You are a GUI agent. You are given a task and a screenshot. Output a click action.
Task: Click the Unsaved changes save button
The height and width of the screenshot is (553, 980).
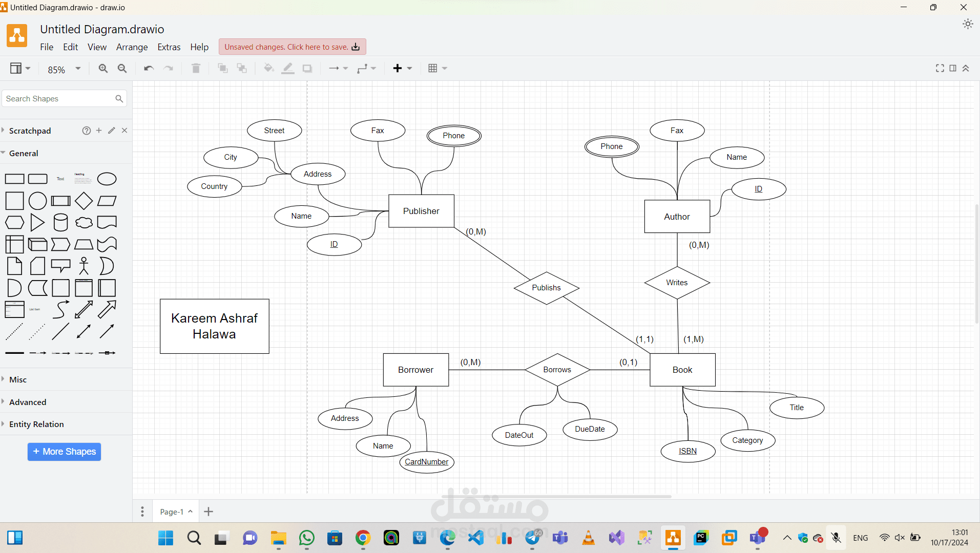292,47
